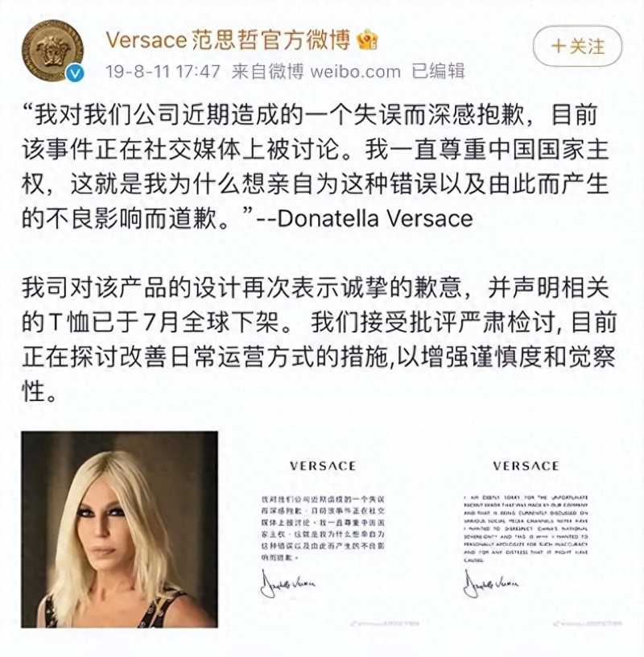Click the VERSACE logo on Chinese letter
Image resolution: width=644 pixels, height=657 pixels.
coord(323,466)
